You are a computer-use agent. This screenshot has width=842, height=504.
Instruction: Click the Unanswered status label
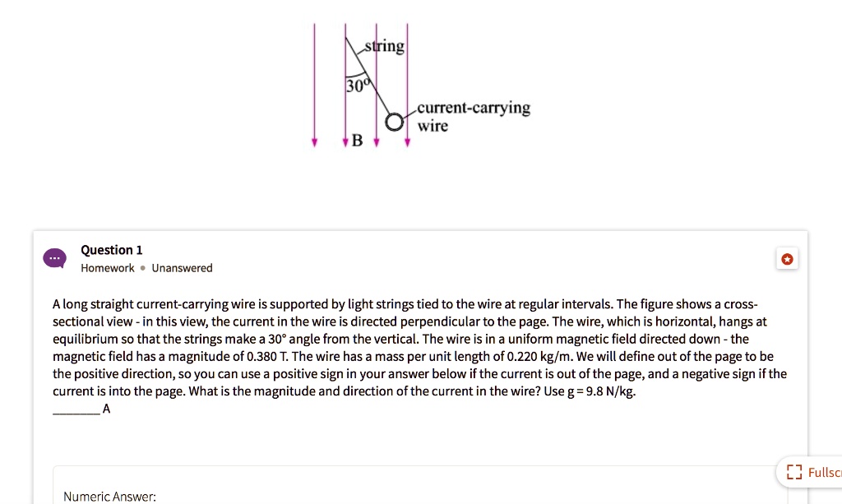click(182, 267)
